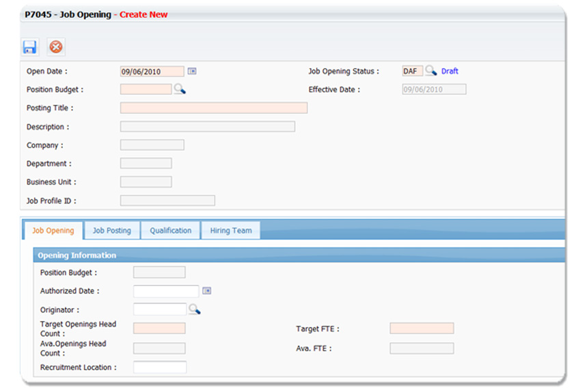Click the Draft status link
Image resolution: width=576 pixels, height=392 pixels.
450,71
